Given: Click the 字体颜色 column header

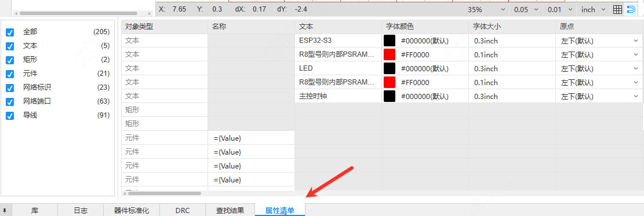Looking at the screenshot, I should coord(425,27).
